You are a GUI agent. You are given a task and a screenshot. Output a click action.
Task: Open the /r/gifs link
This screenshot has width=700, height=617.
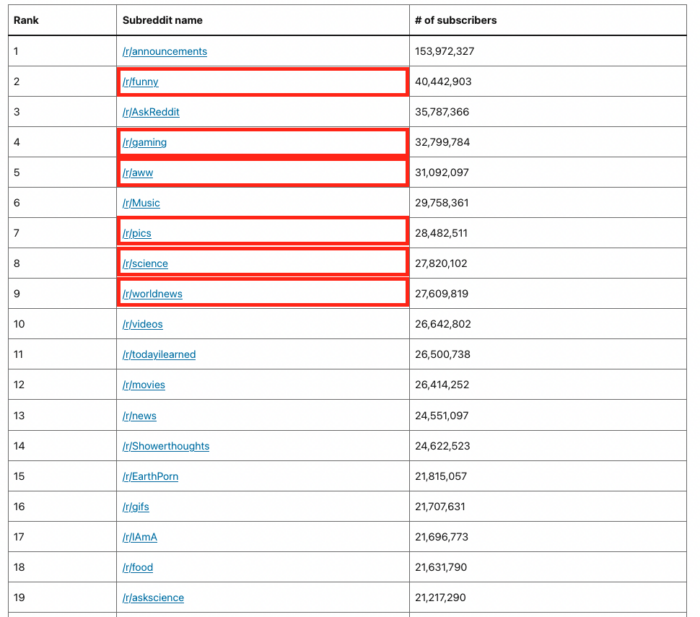pos(136,507)
